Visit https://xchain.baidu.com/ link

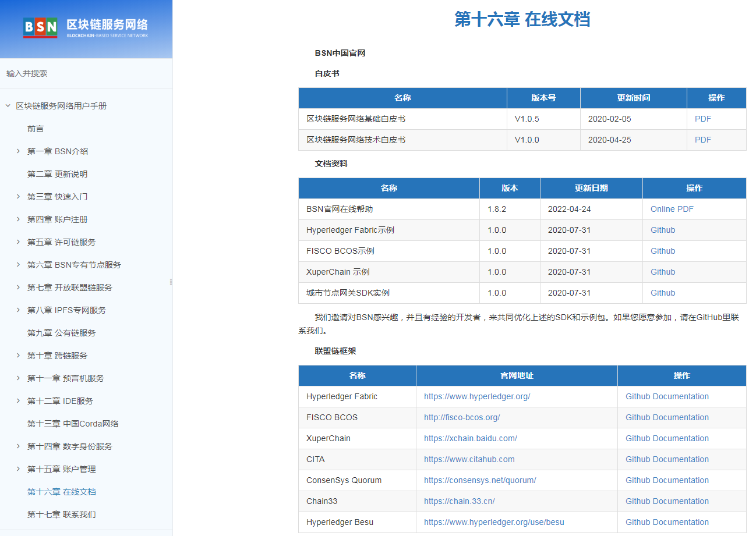click(x=471, y=438)
